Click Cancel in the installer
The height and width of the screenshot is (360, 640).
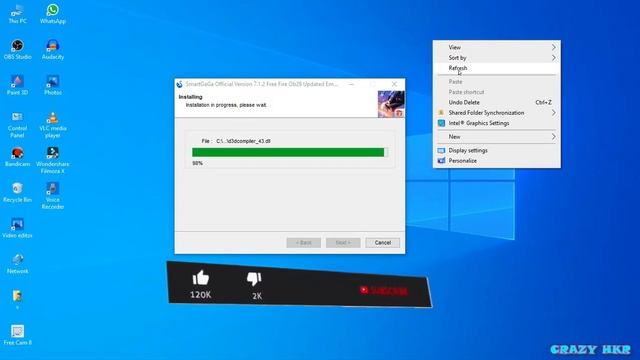(382, 242)
